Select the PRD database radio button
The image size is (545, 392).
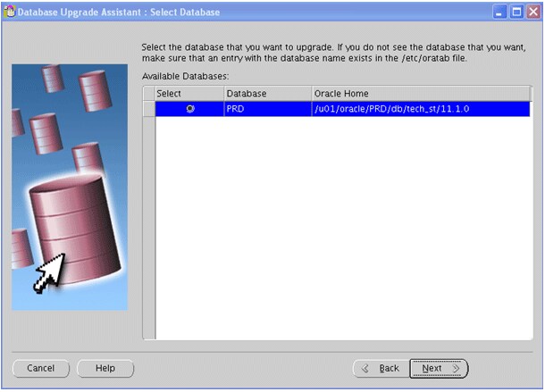(190, 109)
